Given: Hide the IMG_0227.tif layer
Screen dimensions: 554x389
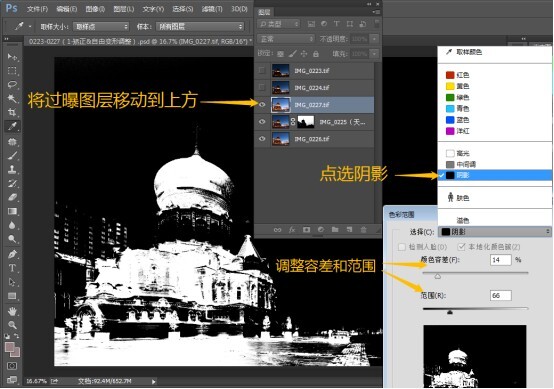Looking at the screenshot, I should click(262, 105).
